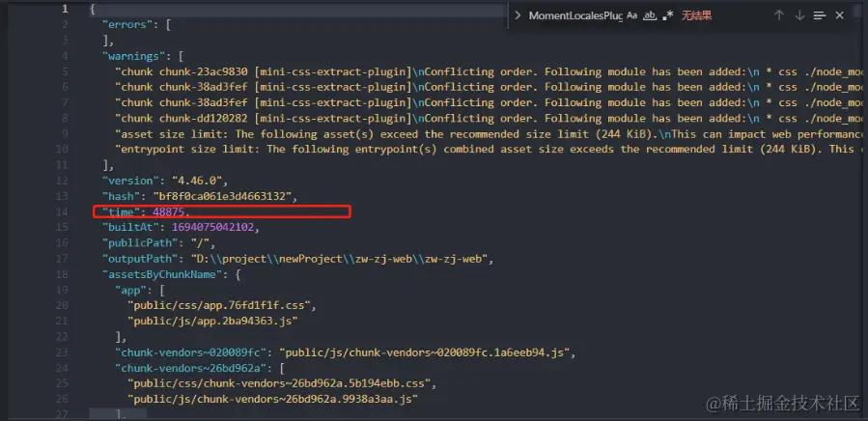Image resolution: width=868 pixels, height=421 pixels.
Task: Click line number 14 in gutter
Action: [62, 211]
